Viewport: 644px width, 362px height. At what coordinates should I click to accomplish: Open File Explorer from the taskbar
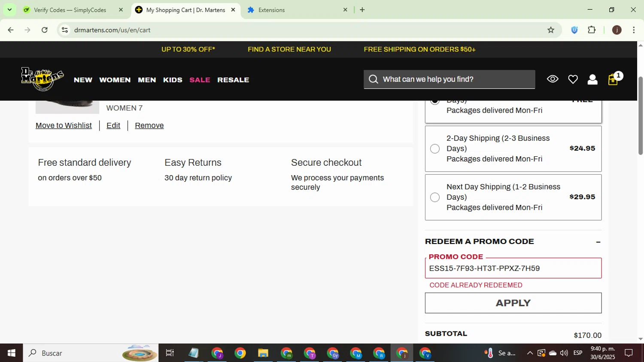pos(263,353)
